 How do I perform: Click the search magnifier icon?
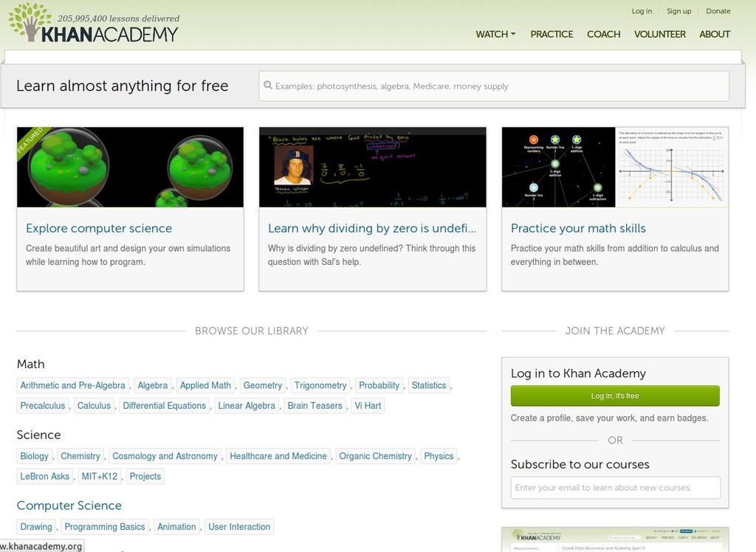click(268, 86)
